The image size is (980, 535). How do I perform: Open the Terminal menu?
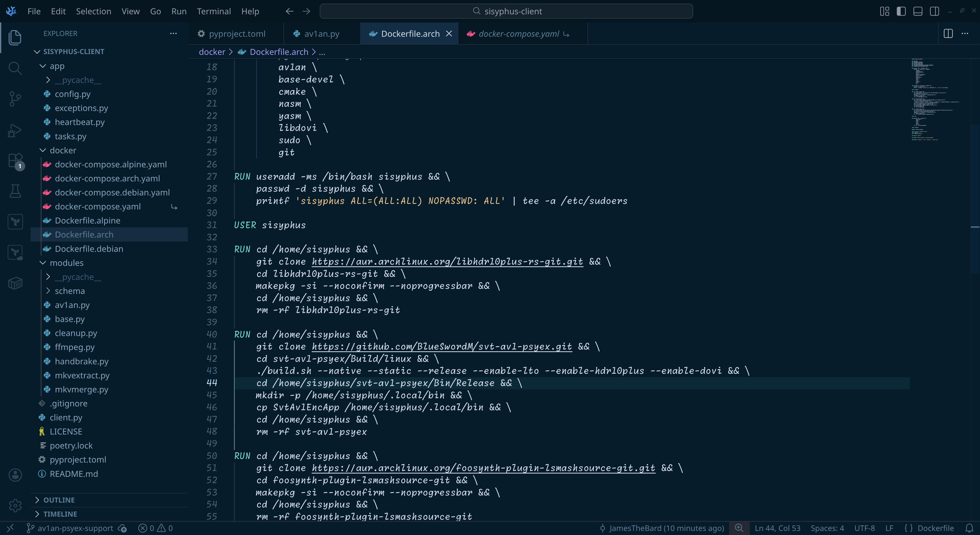point(213,11)
